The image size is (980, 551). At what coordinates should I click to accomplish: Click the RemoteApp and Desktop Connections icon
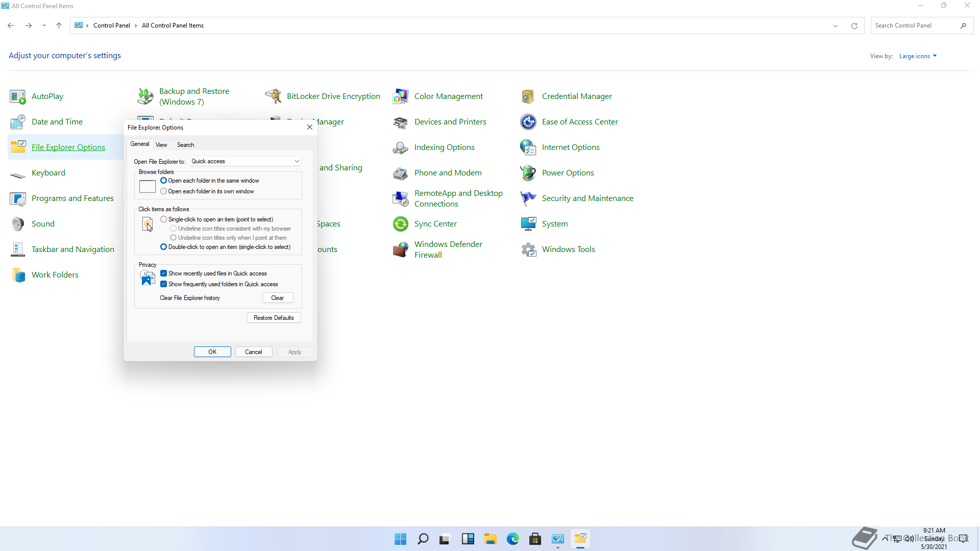pyautogui.click(x=401, y=198)
